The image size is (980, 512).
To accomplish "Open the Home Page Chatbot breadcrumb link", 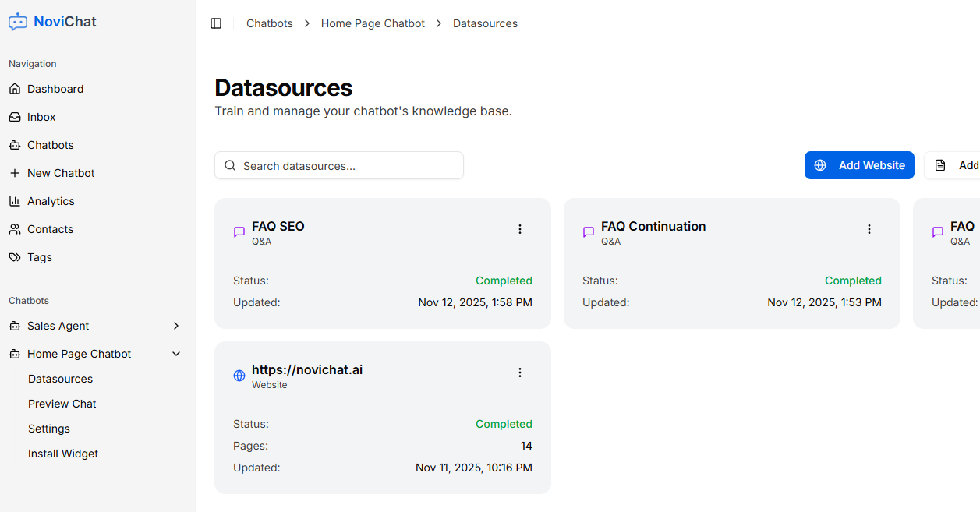I will (373, 23).
